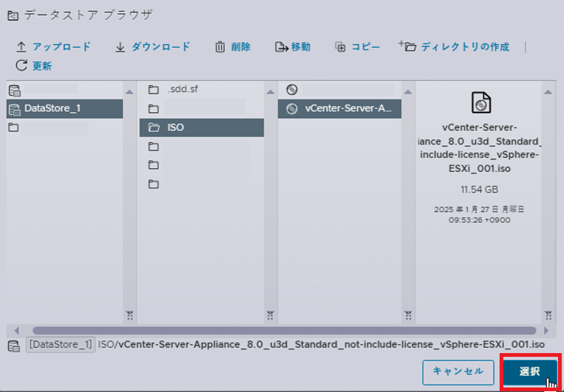Click the disc icon above vCenter-Server-A...
This screenshot has height=392, width=564.
292,90
